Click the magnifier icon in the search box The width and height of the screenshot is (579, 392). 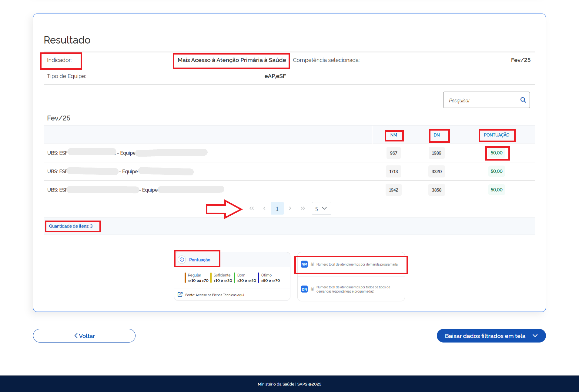tap(523, 100)
